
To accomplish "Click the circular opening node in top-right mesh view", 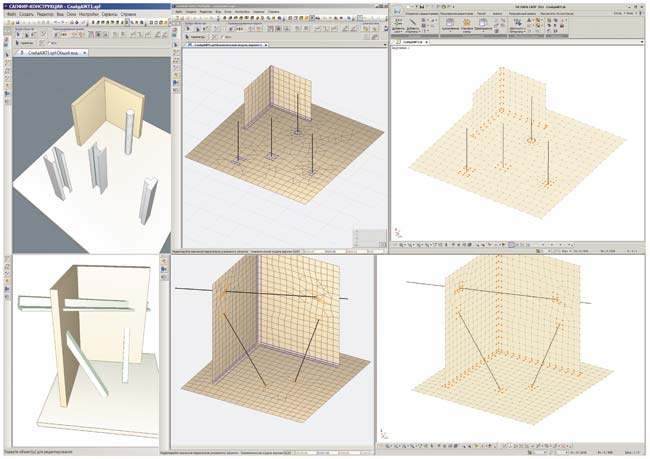I will click(x=531, y=141).
